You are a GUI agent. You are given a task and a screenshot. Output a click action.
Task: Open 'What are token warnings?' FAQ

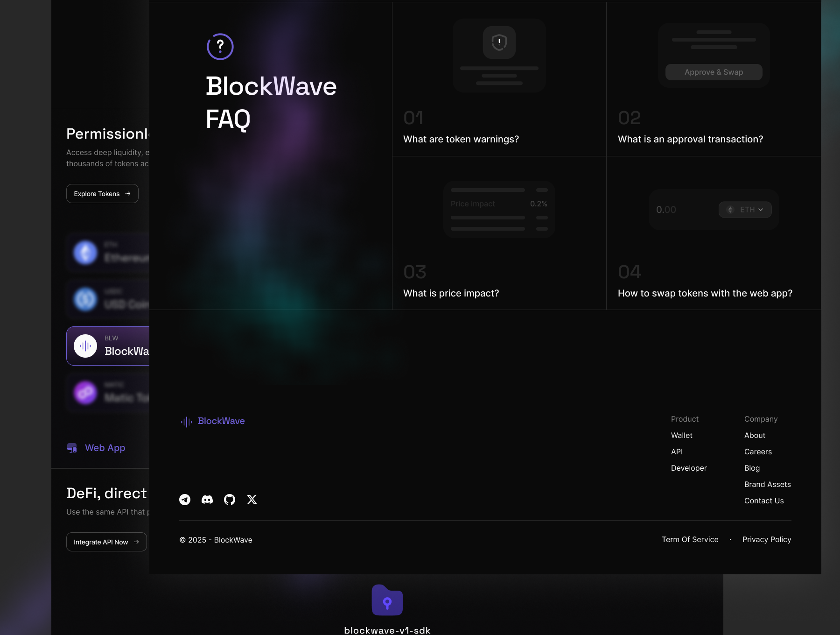[x=461, y=139]
